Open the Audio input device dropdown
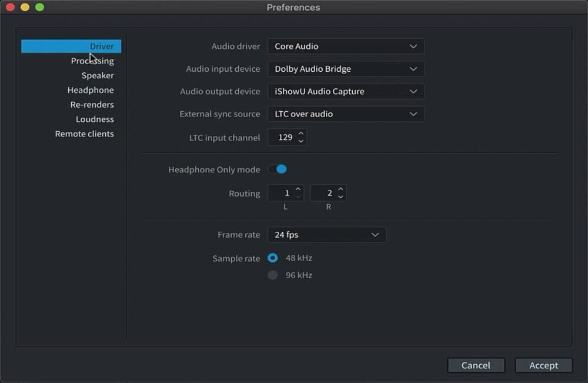This screenshot has width=588, height=383. (346, 69)
